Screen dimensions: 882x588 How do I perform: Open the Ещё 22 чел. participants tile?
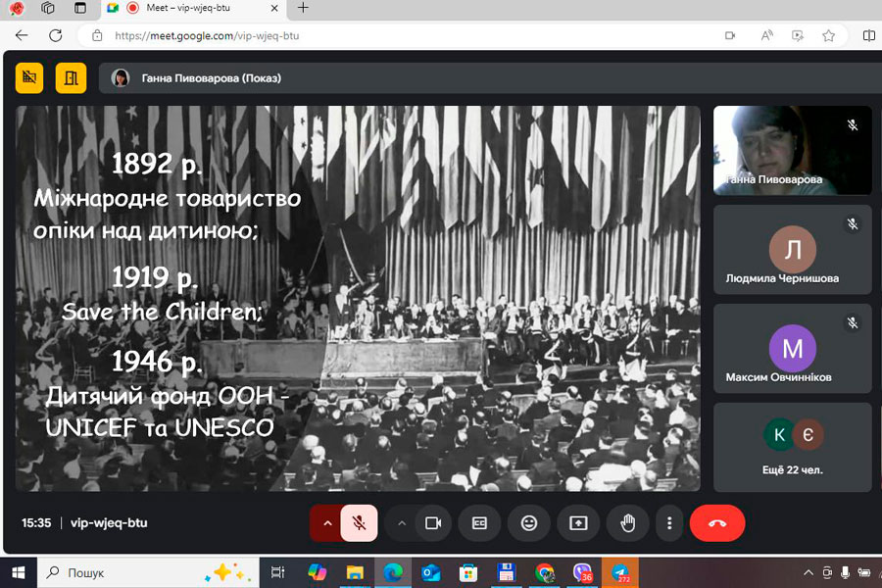pos(792,447)
